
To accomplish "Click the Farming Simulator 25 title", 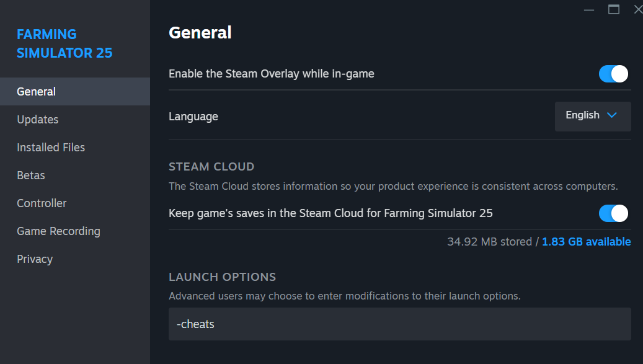I will coord(64,43).
